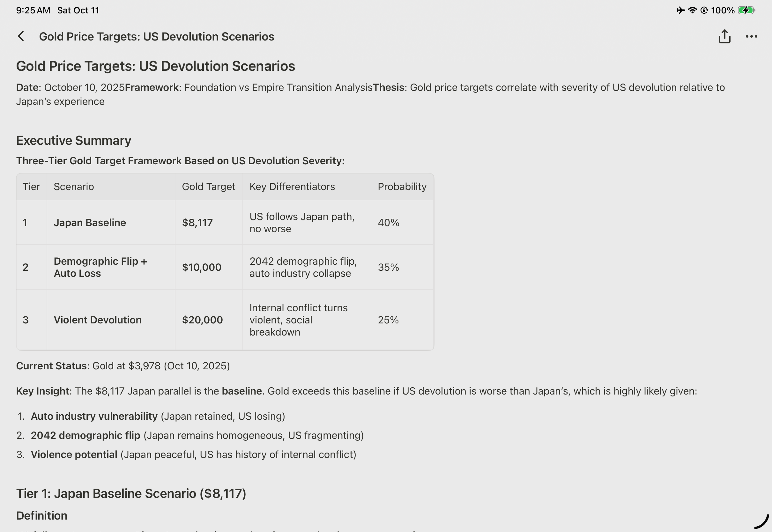Click the 25% probability cell
Screen dimensions: 772x532
(388, 320)
